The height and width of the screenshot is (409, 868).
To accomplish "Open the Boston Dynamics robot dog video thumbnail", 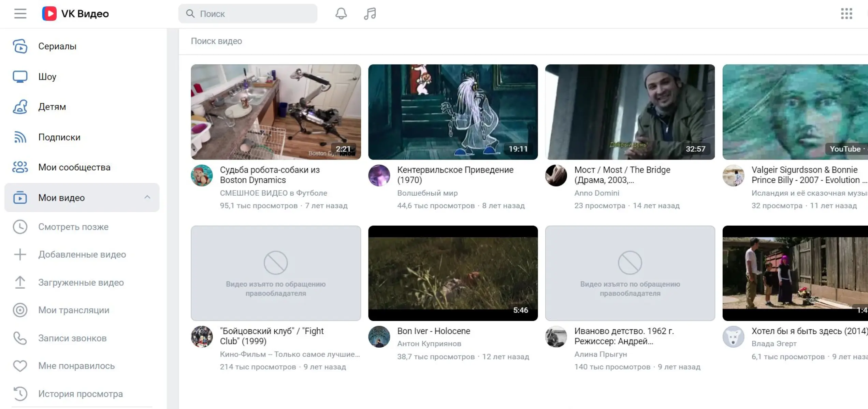I will [x=276, y=112].
